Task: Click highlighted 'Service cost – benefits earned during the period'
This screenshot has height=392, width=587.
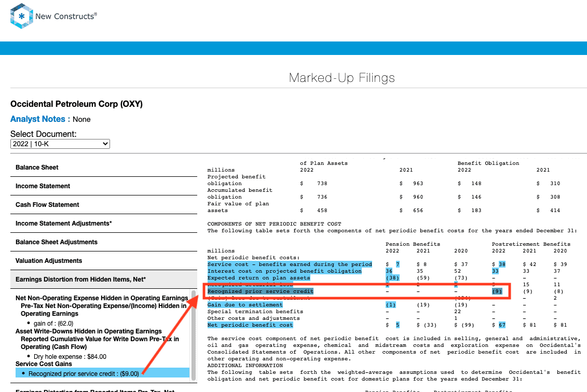Action: pyautogui.click(x=290, y=264)
